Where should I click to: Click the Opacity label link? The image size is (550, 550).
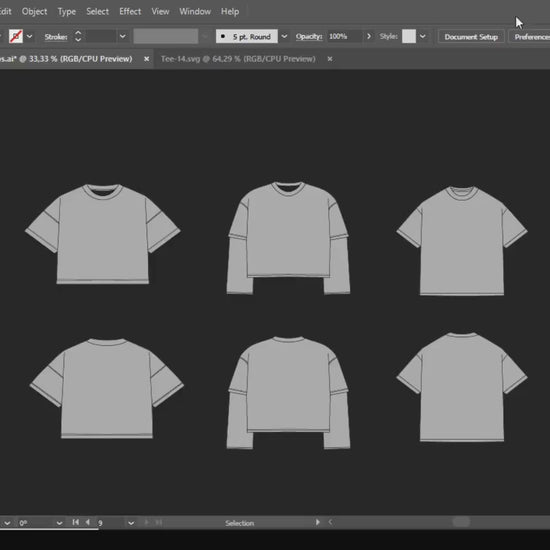tap(309, 36)
